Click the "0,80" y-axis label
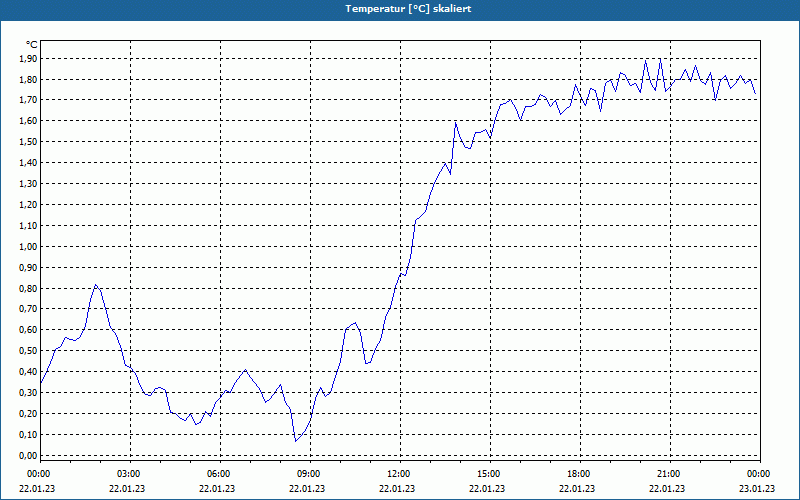 (x=30, y=288)
